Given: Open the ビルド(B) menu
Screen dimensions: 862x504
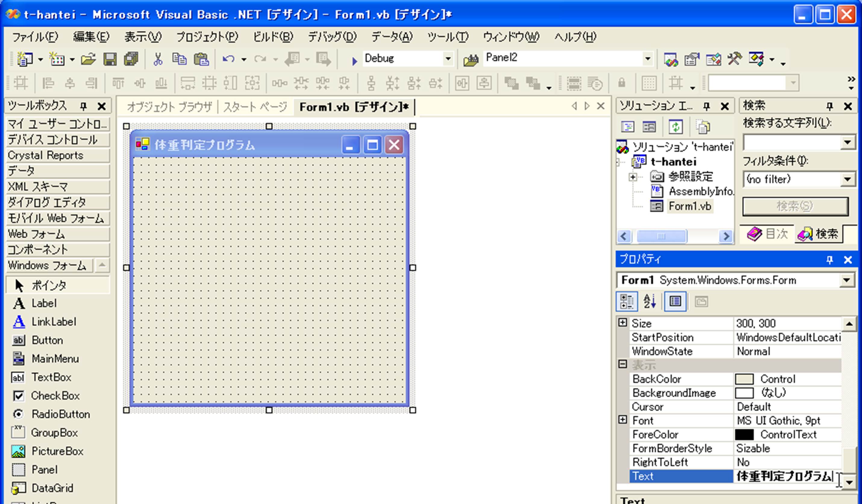Looking at the screenshot, I should pos(273,37).
